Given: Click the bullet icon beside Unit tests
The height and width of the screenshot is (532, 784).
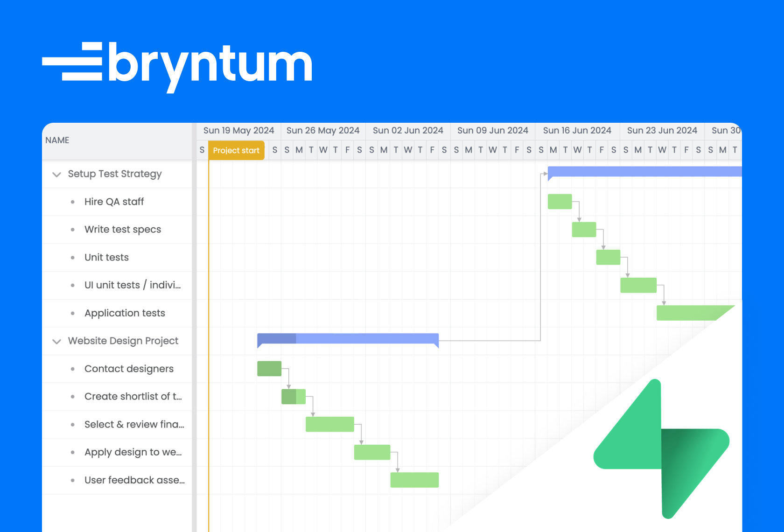Looking at the screenshot, I should 73,257.
